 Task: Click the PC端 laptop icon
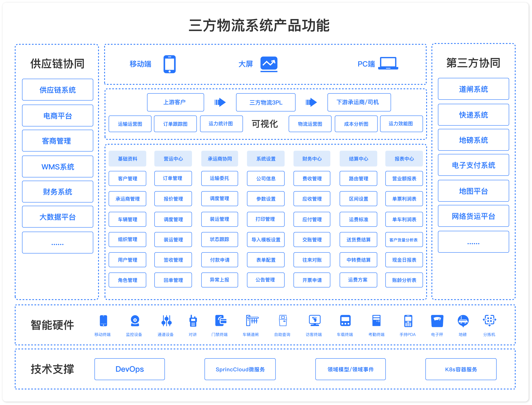[x=388, y=63]
